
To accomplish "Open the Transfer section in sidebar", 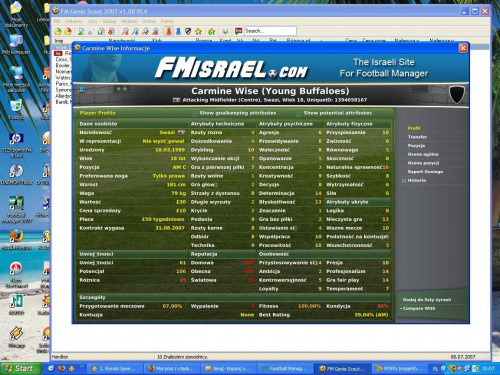I will [x=417, y=137].
